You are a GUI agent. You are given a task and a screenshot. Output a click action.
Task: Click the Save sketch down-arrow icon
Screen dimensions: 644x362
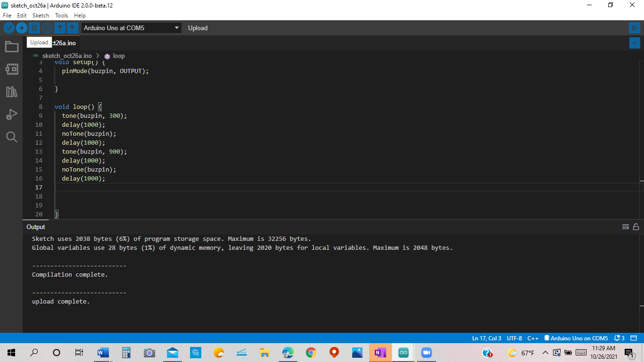pos(72,28)
